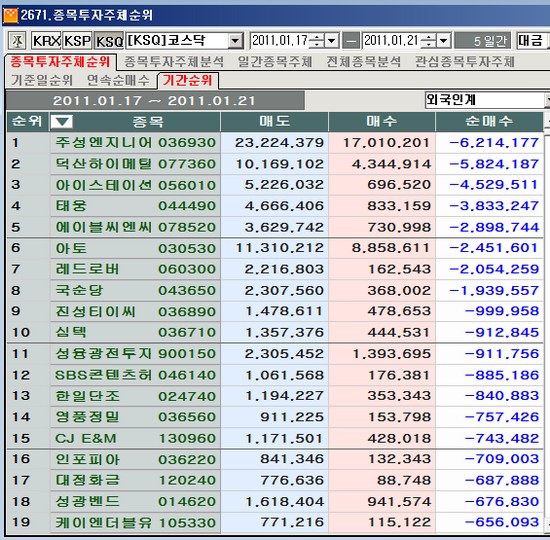Switch to the 일간종목주체 tab
The height and width of the screenshot is (540, 550).
coord(275,62)
